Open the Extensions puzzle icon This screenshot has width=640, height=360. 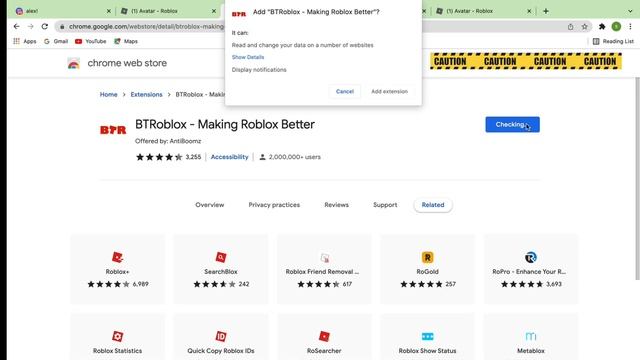tap(602, 27)
